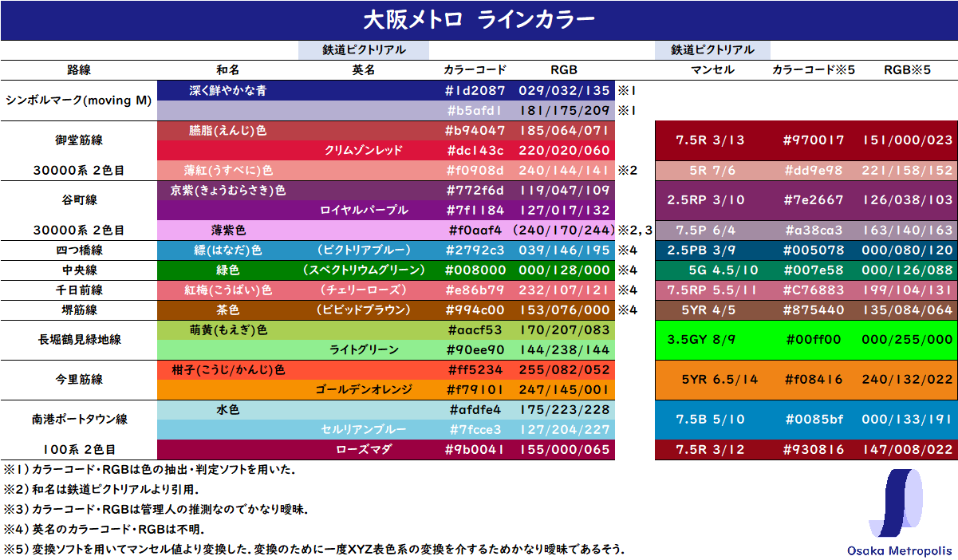This screenshot has width=958, height=560.
Task: Select the 長堀鶴見緑地線 row label
Action: pos(78,340)
